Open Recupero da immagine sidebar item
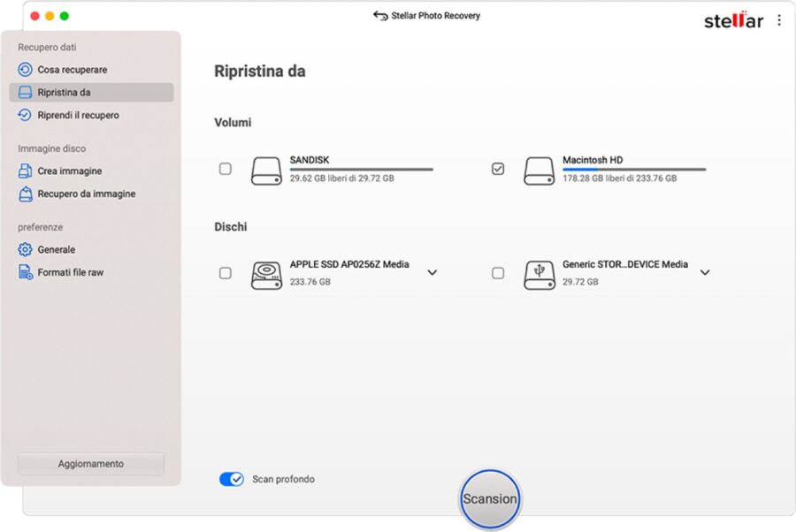 click(91, 194)
